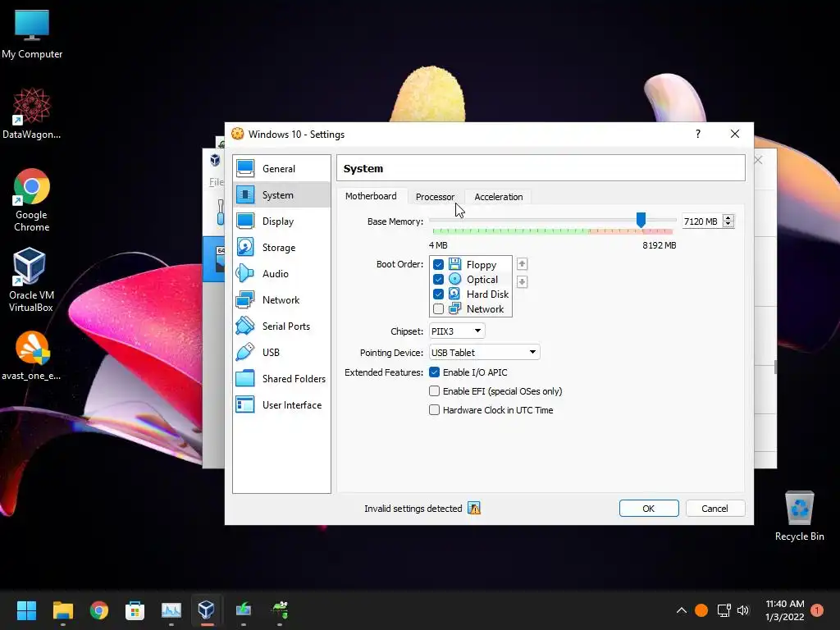Open the Audio settings category
This screenshot has height=630, width=840.
point(281,274)
